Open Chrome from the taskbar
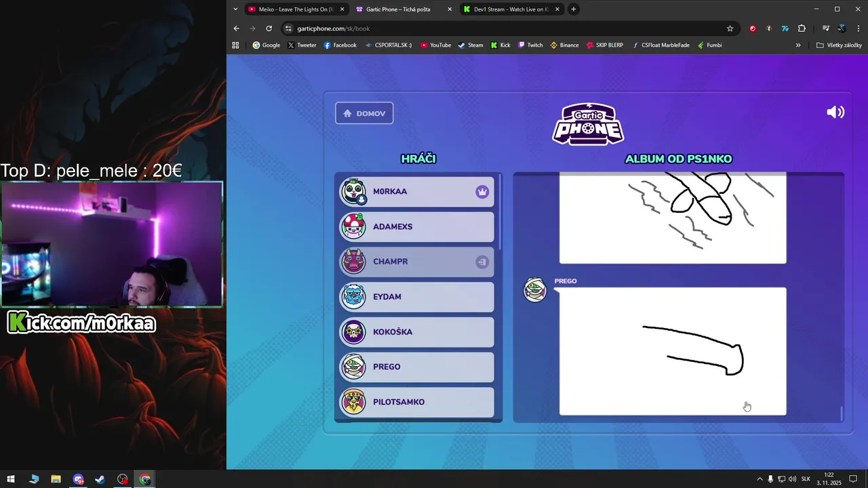Viewport: 868px width, 488px height. (145, 479)
